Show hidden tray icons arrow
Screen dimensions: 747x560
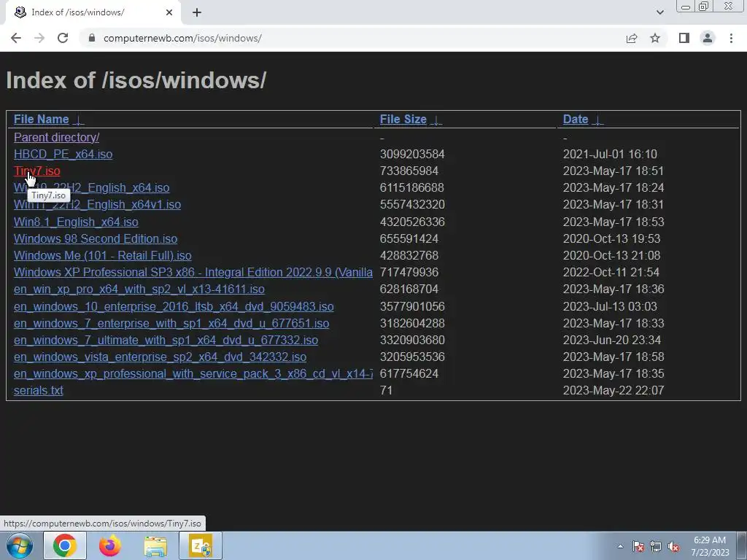[620, 546]
